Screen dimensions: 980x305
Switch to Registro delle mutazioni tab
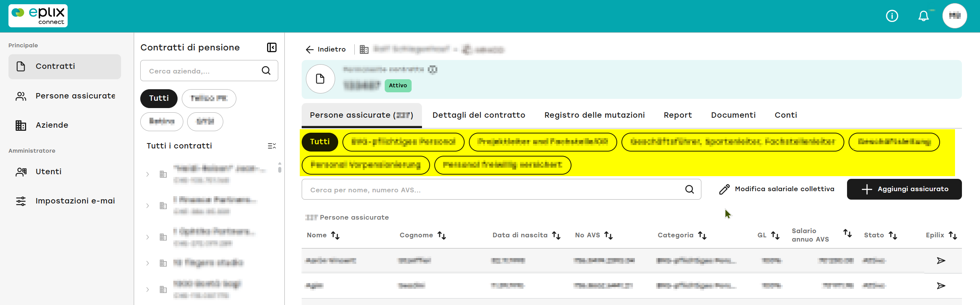point(595,115)
